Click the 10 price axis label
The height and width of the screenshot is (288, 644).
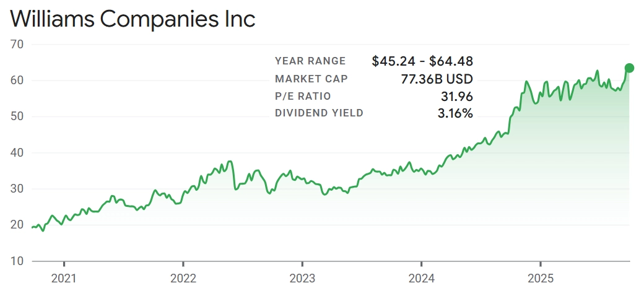click(17, 261)
